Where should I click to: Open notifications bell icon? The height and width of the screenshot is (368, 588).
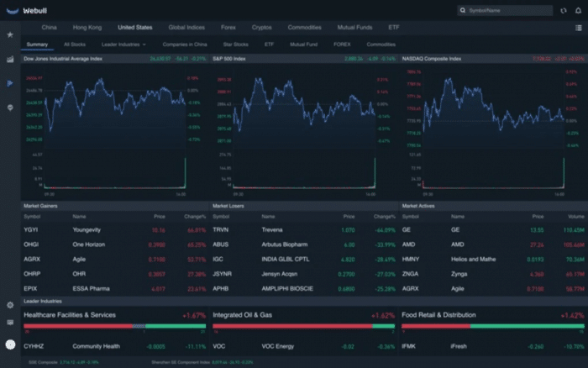[577, 10]
